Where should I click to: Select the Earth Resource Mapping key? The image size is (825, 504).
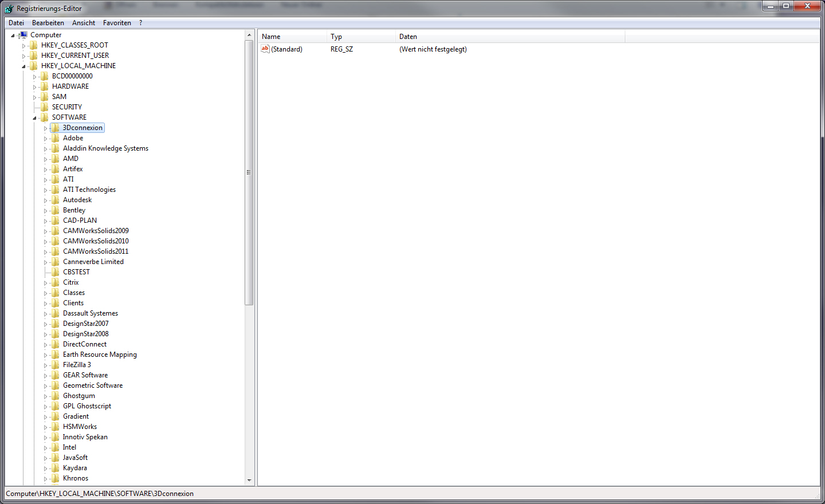click(x=100, y=355)
